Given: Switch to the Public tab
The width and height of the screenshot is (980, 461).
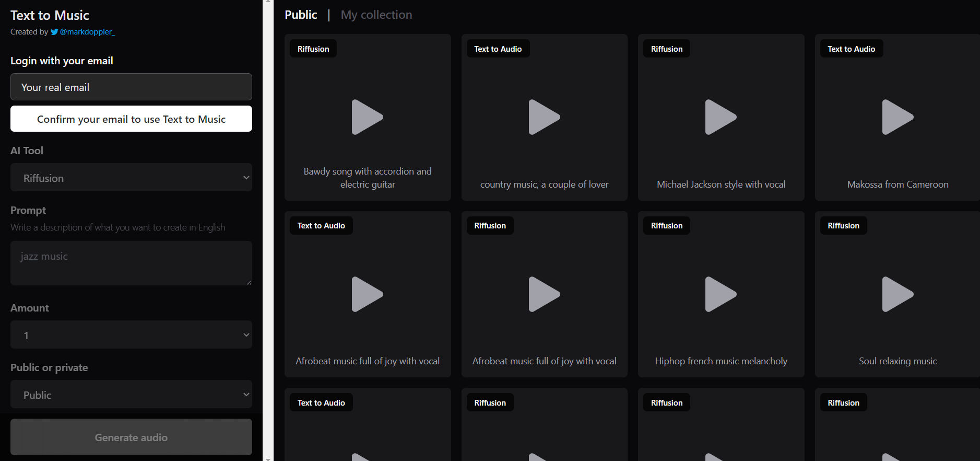Looking at the screenshot, I should (301, 15).
